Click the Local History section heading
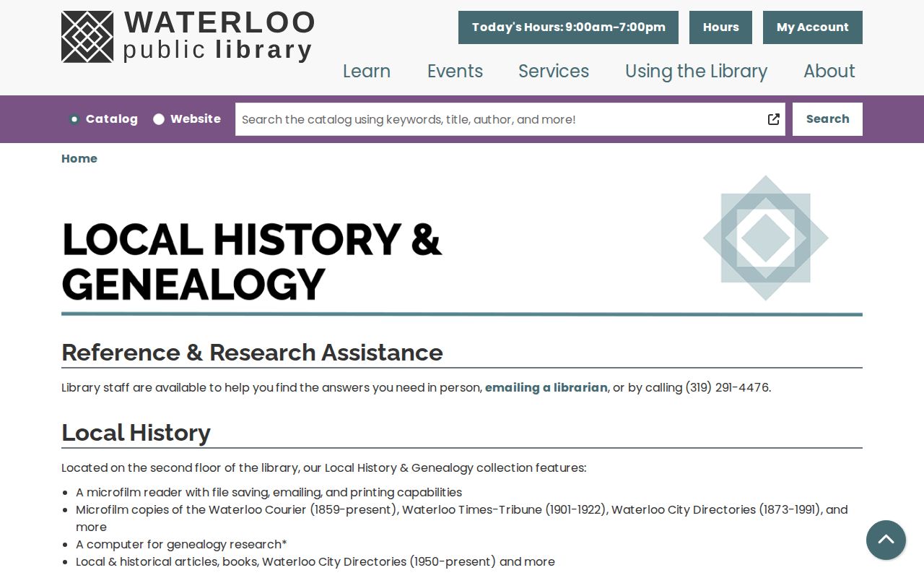The image size is (924, 578). click(136, 432)
